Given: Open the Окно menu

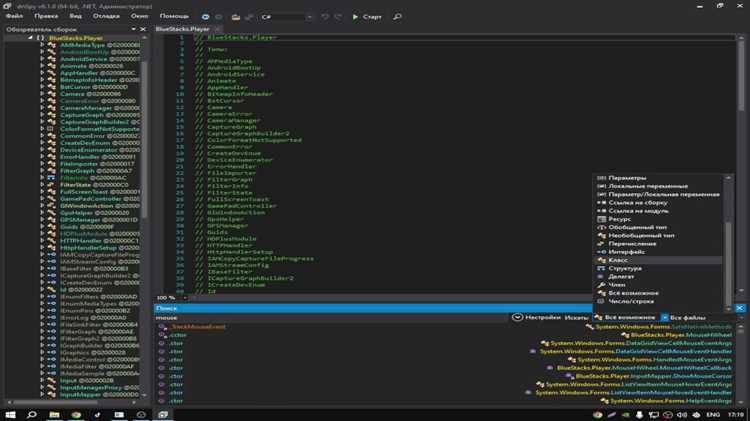Looking at the screenshot, I should coord(139,16).
